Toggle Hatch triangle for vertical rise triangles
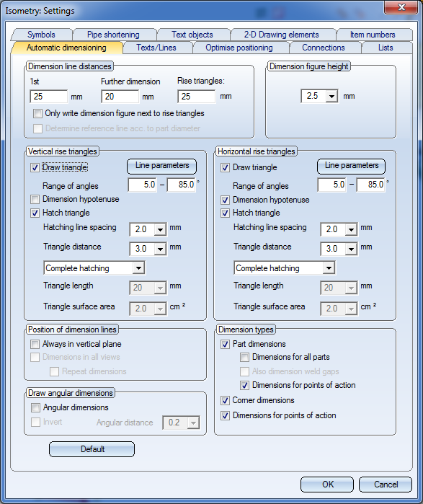Screen dimensions: 423x504 tap(35, 213)
